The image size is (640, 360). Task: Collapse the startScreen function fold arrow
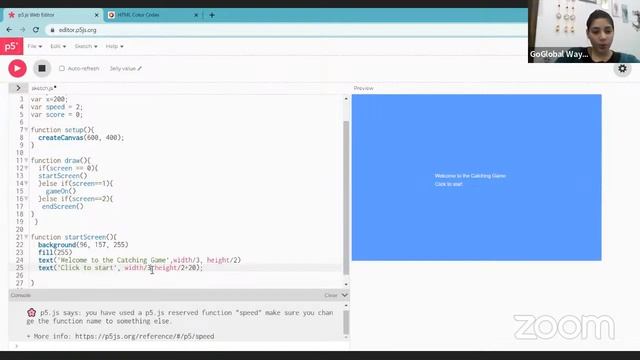26,237
